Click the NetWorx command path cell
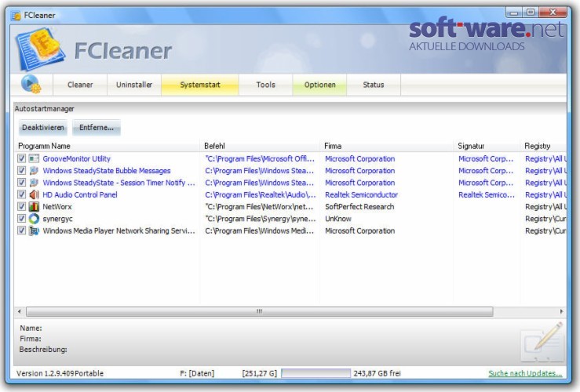This screenshot has height=392, width=580. pos(259,206)
